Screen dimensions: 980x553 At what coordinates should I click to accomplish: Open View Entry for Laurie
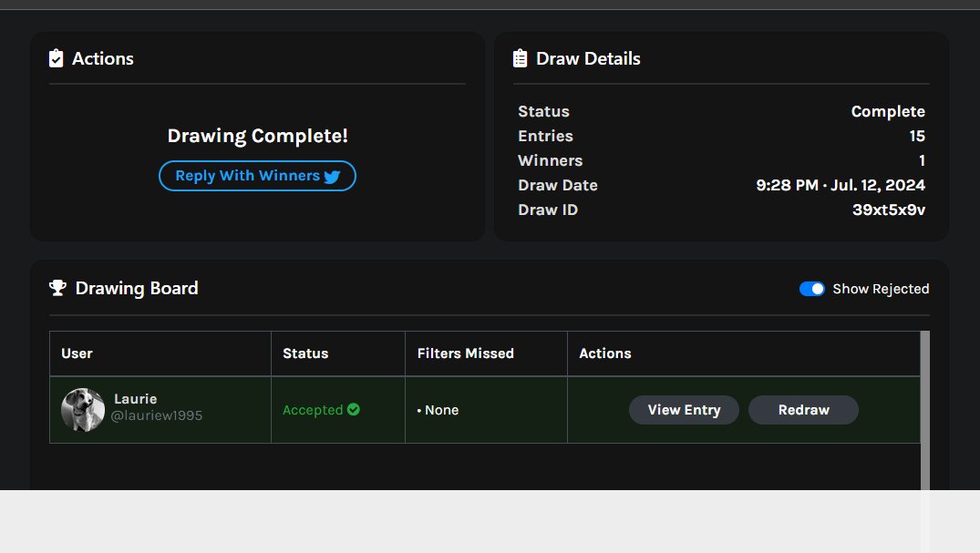[x=684, y=410]
